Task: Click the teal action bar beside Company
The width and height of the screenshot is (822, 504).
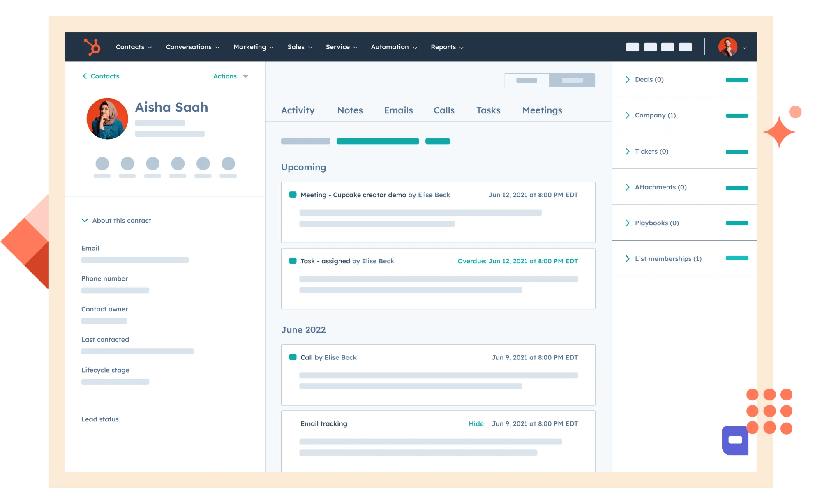Action: [737, 115]
